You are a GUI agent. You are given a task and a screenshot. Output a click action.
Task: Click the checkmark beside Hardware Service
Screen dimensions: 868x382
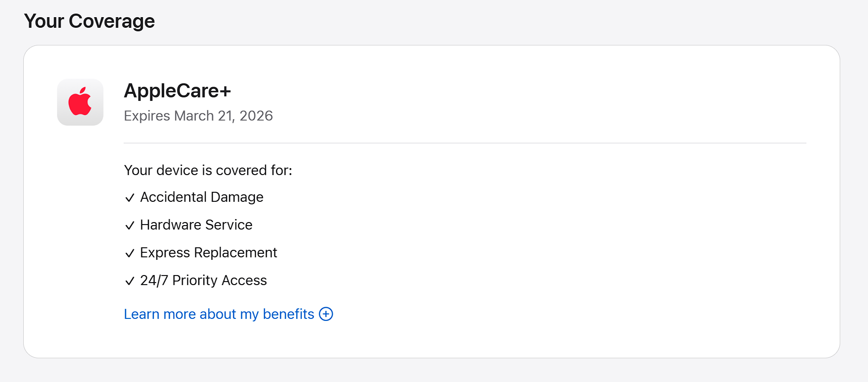[130, 226]
